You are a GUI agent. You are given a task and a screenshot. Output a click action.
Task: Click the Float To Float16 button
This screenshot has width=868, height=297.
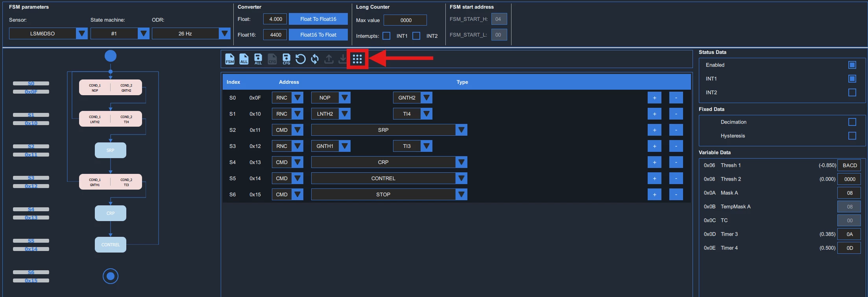(x=318, y=19)
